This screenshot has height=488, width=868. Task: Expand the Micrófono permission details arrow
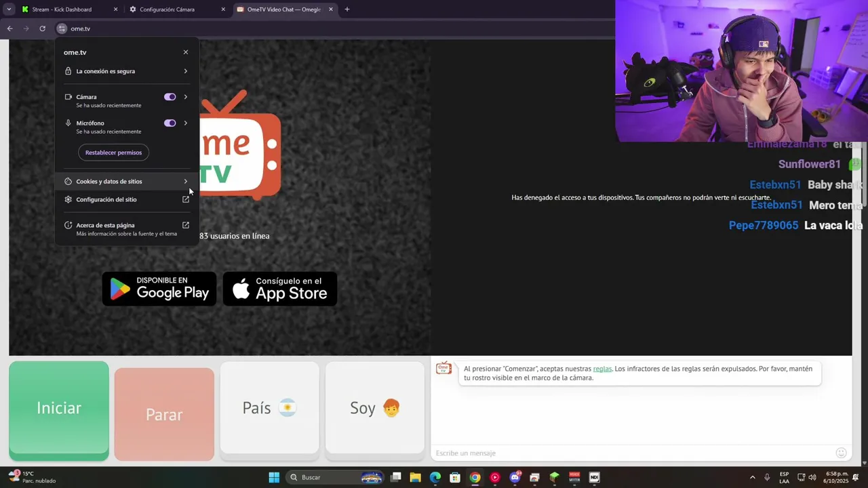[x=186, y=123]
